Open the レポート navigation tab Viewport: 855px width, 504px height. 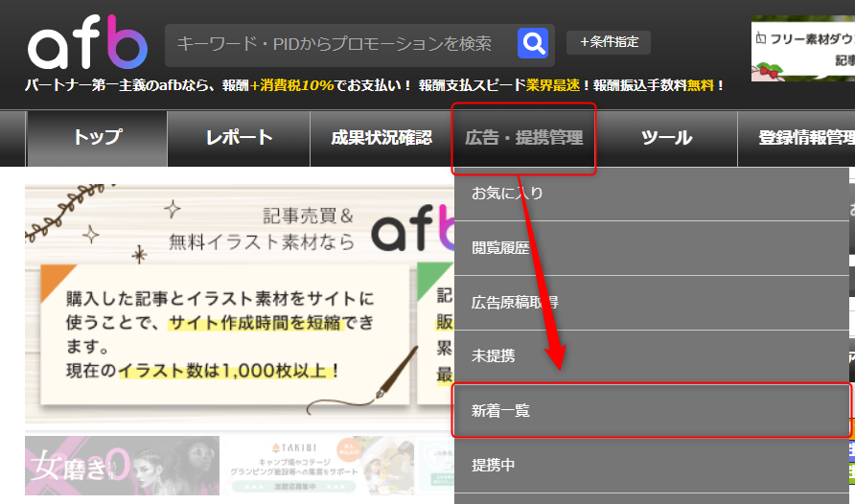click(x=239, y=138)
